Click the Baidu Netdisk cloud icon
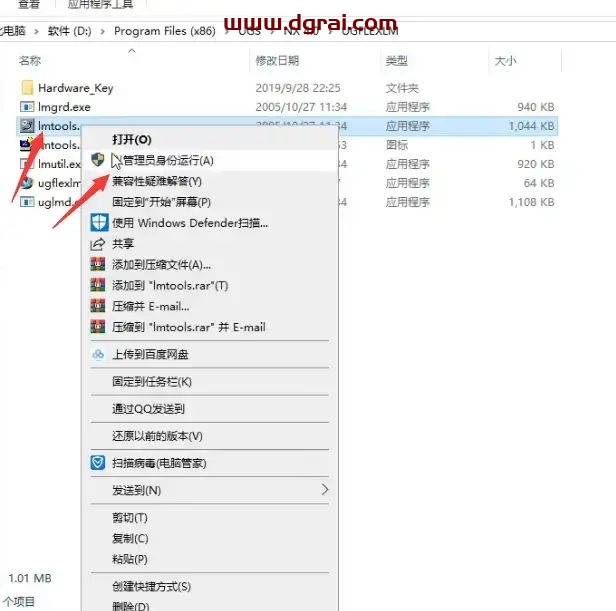The height and width of the screenshot is (611, 616). (x=98, y=354)
